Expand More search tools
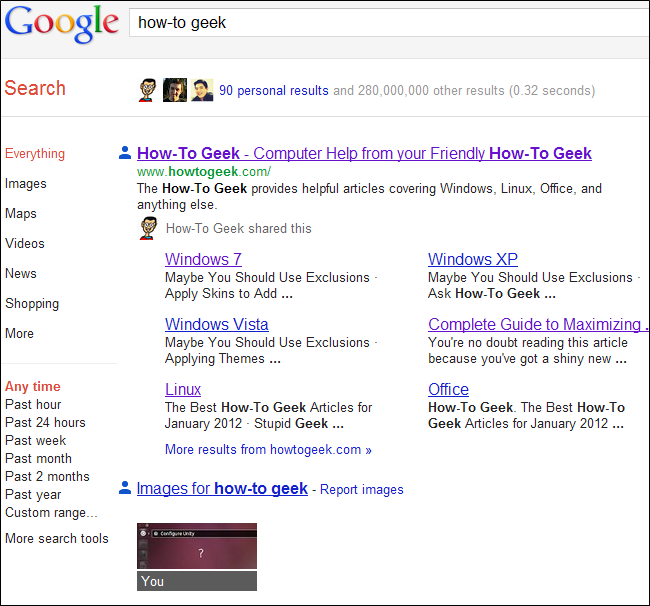Screen dimensions: 650x606 coord(57,538)
